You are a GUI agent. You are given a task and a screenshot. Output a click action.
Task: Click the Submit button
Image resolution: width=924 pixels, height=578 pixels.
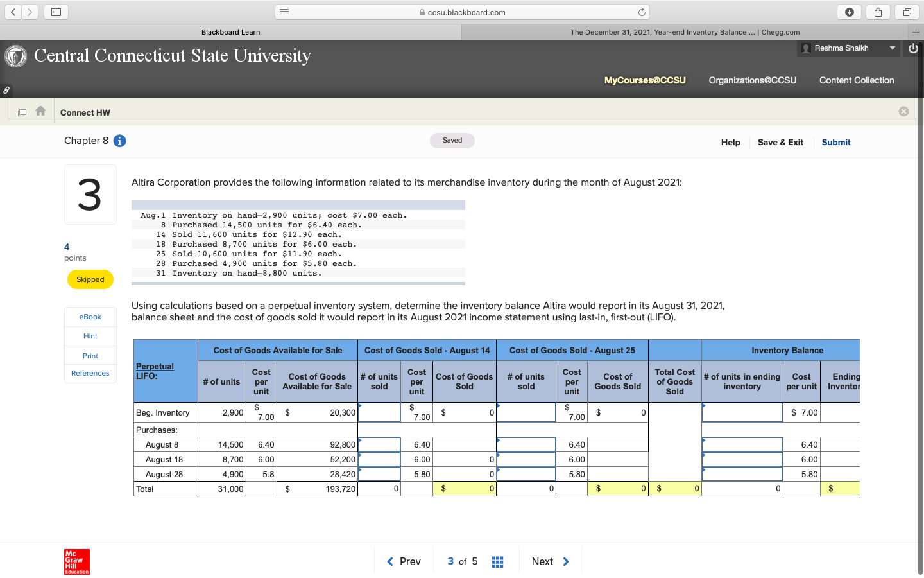[x=835, y=142]
